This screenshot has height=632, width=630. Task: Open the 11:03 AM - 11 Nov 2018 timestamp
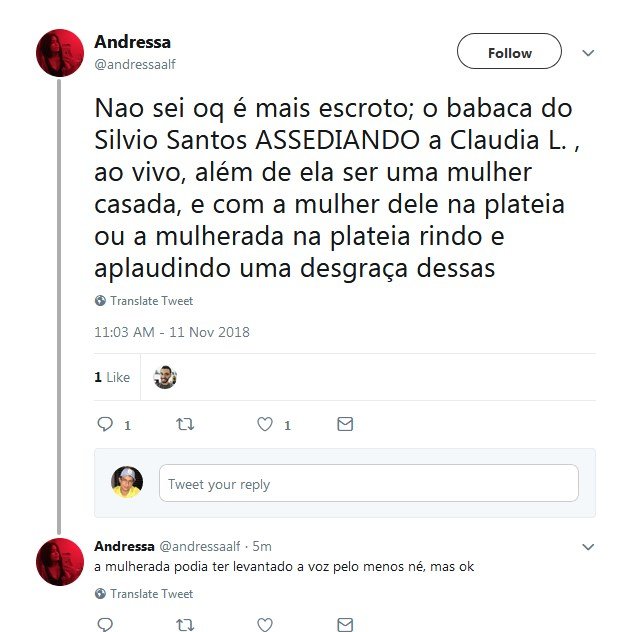coord(172,332)
